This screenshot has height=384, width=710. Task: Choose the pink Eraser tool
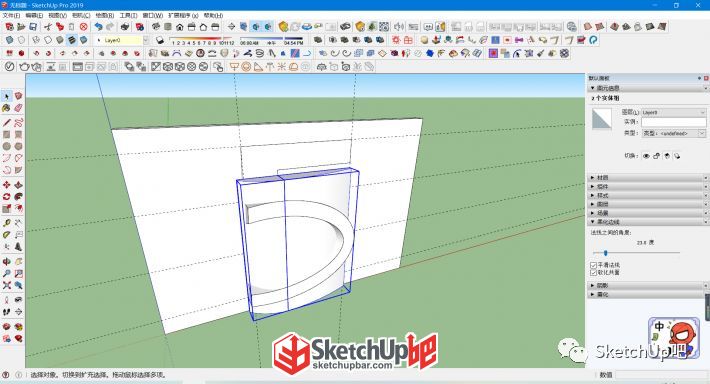[18, 108]
